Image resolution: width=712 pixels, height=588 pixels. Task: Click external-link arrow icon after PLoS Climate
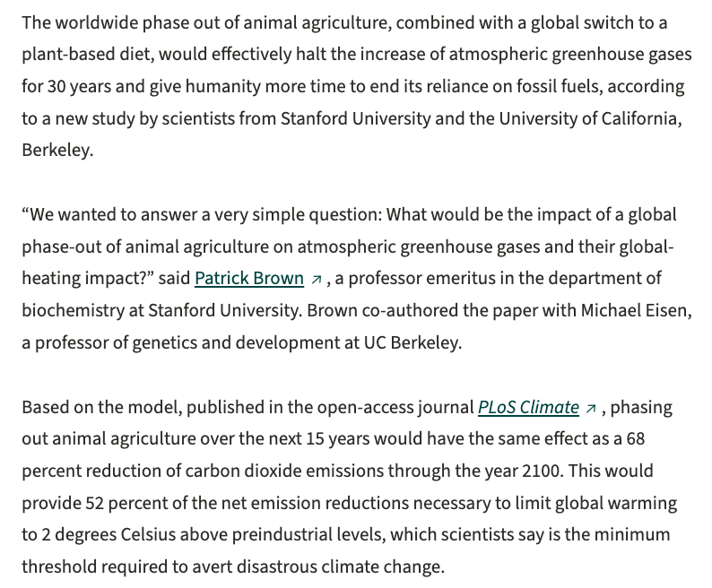pos(591,408)
